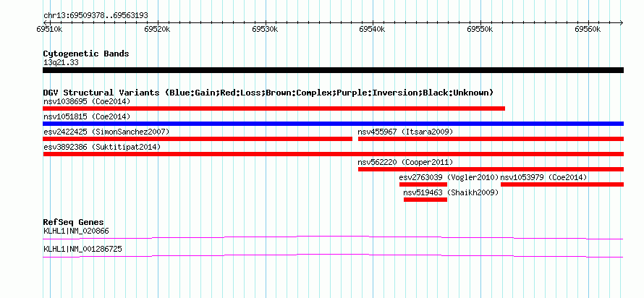
Task: Open variant label nsv455967 (Itsara2009)
Action: click(x=405, y=132)
